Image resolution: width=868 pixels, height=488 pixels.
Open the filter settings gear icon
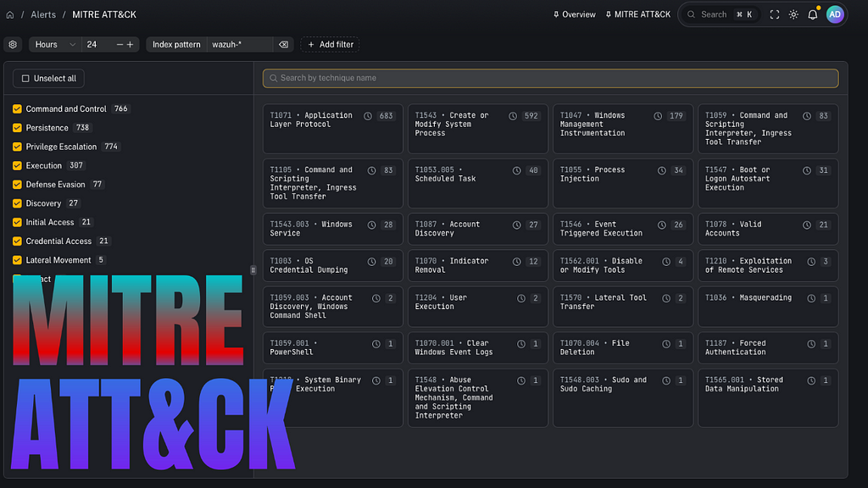pos(13,44)
